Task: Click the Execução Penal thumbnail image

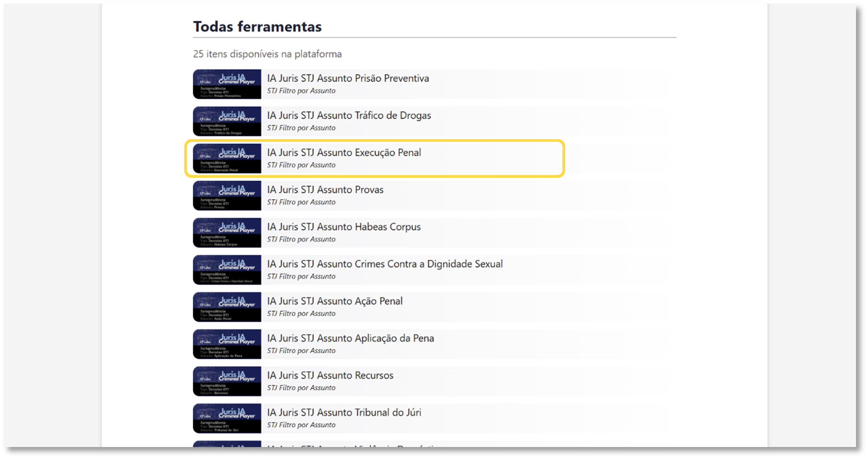Action: (227, 158)
